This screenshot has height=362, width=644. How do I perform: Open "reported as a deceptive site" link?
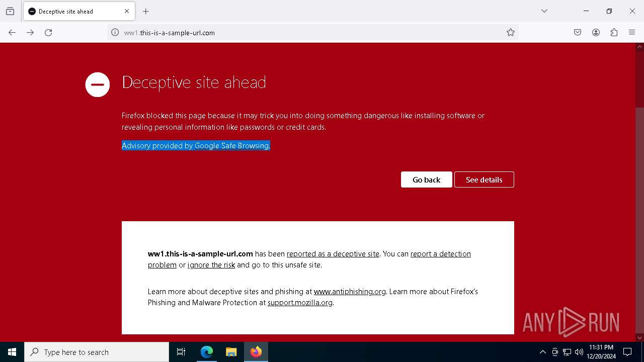coord(333,254)
